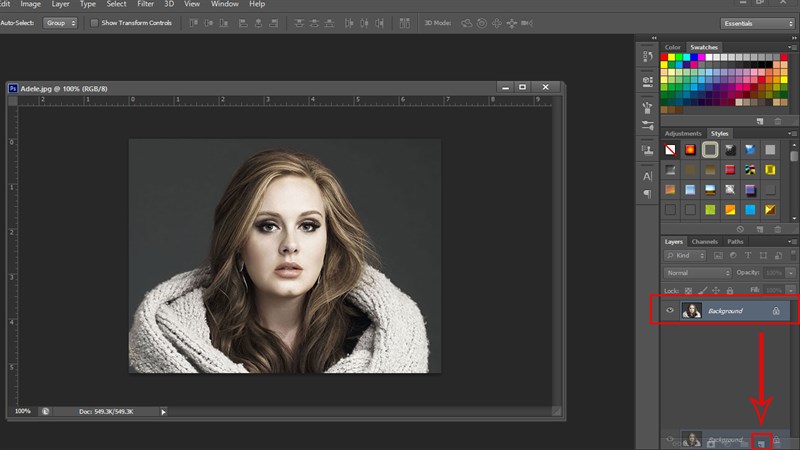Click Align right edges icon

point(274,23)
